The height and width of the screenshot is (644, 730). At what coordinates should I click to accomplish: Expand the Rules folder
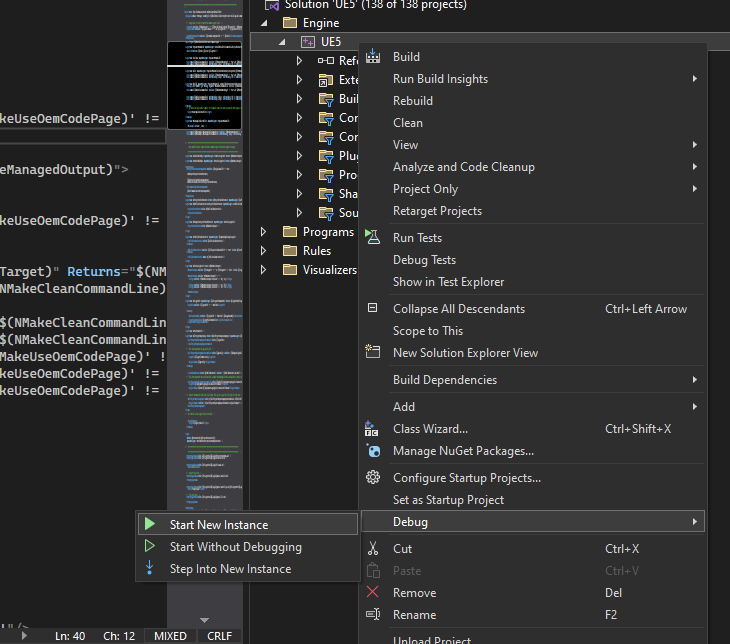point(264,251)
